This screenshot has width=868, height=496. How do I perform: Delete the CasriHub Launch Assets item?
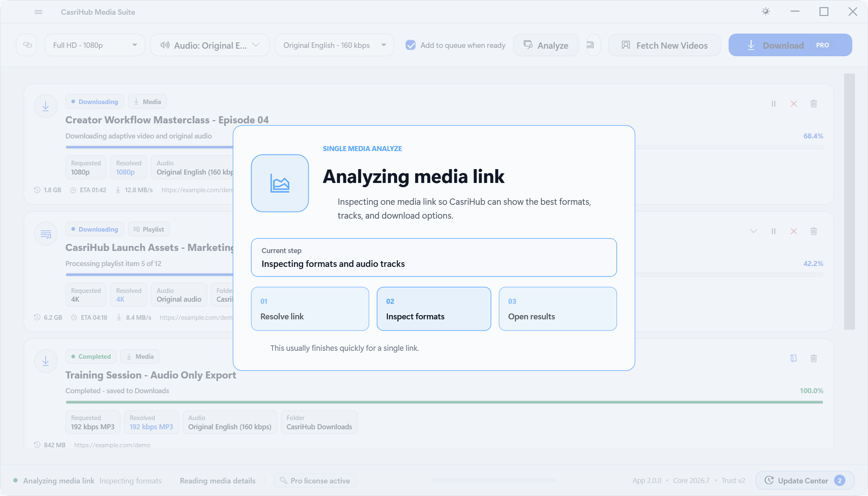tap(813, 231)
